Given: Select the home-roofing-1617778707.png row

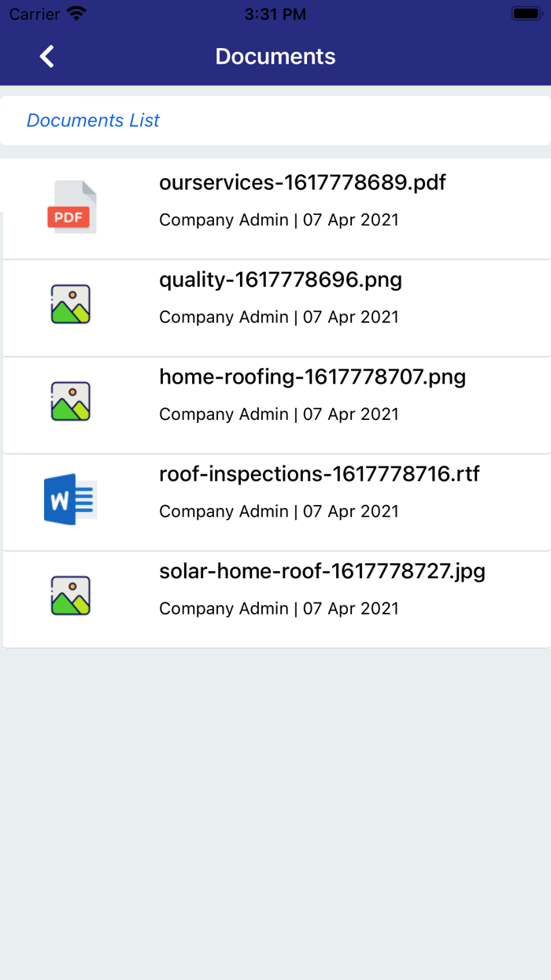Looking at the screenshot, I should (312, 377).
